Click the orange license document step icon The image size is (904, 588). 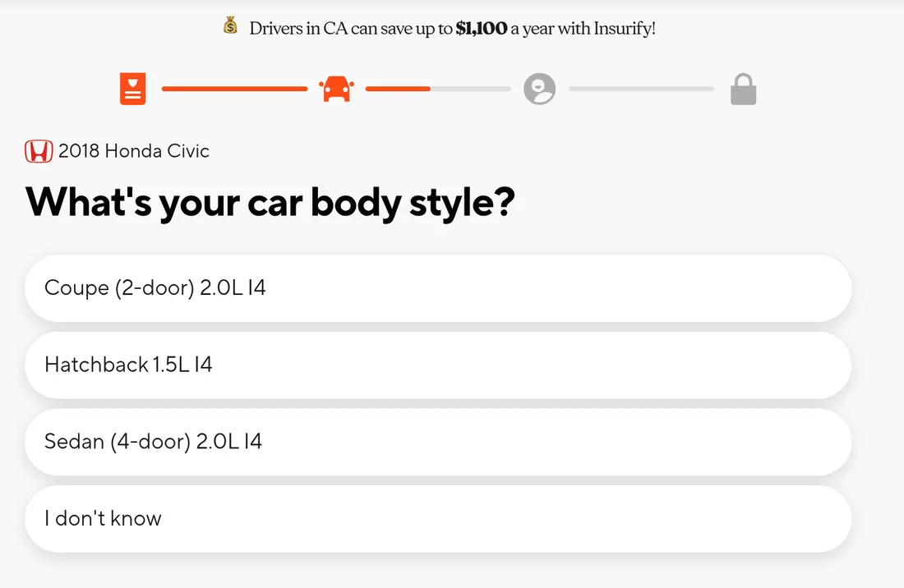coord(132,89)
